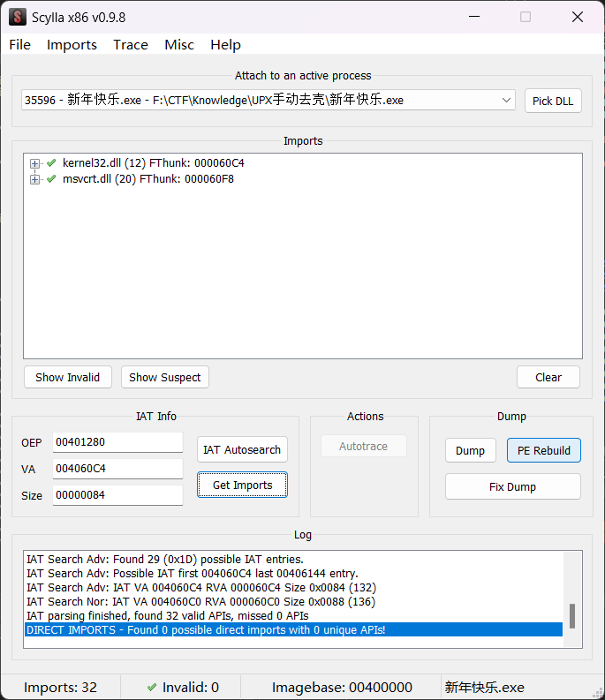This screenshot has width=605, height=700.
Task: Click the Fix Dump button
Action: tap(513, 486)
